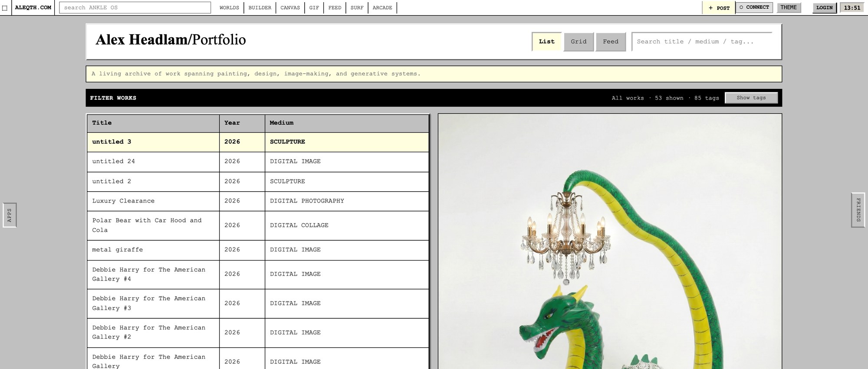
Task: Switch to the List view tab
Action: [546, 42]
